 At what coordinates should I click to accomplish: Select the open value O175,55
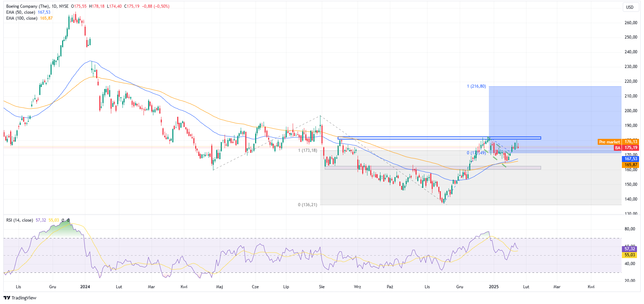tap(79, 6)
